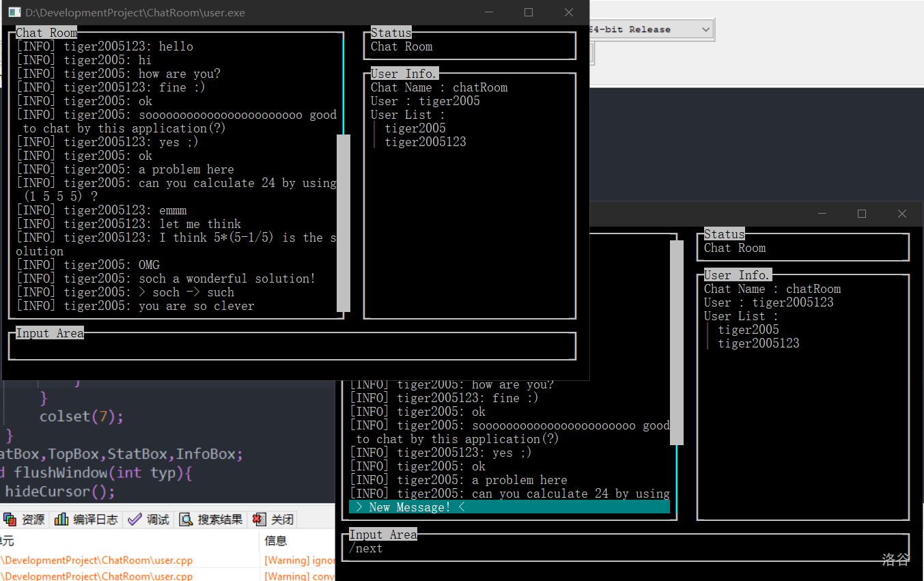The width and height of the screenshot is (924, 581).
Task: Click the Input Area containing /next
Action: click(626, 549)
